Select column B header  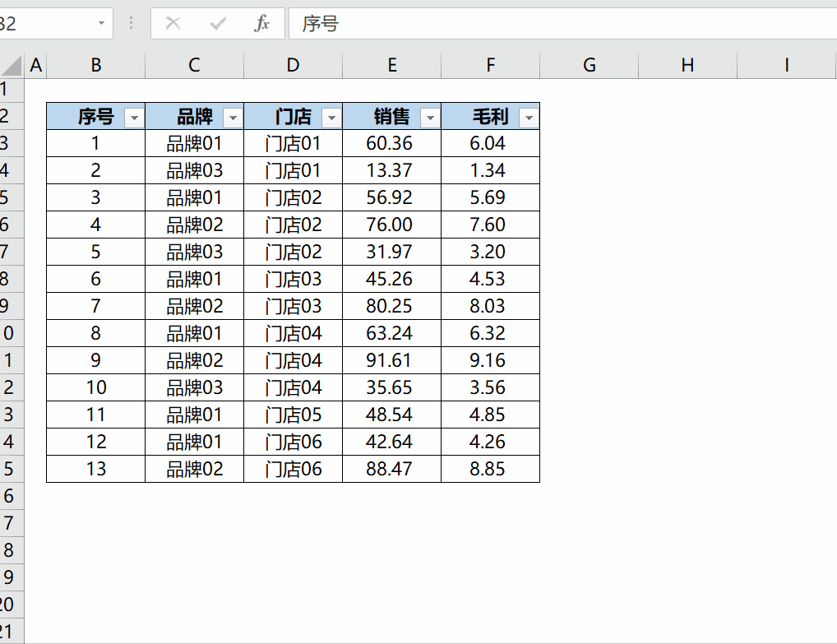[x=96, y=65]
